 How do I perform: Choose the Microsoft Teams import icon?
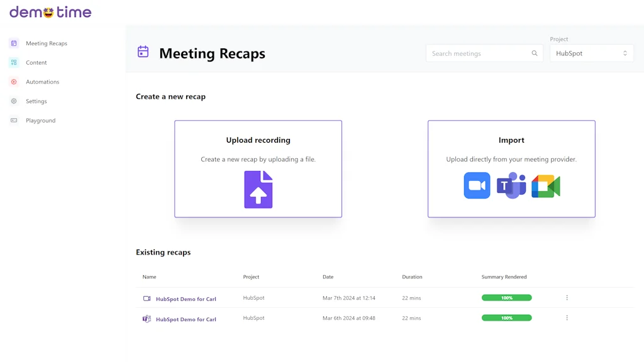click(x=511, y=185)
